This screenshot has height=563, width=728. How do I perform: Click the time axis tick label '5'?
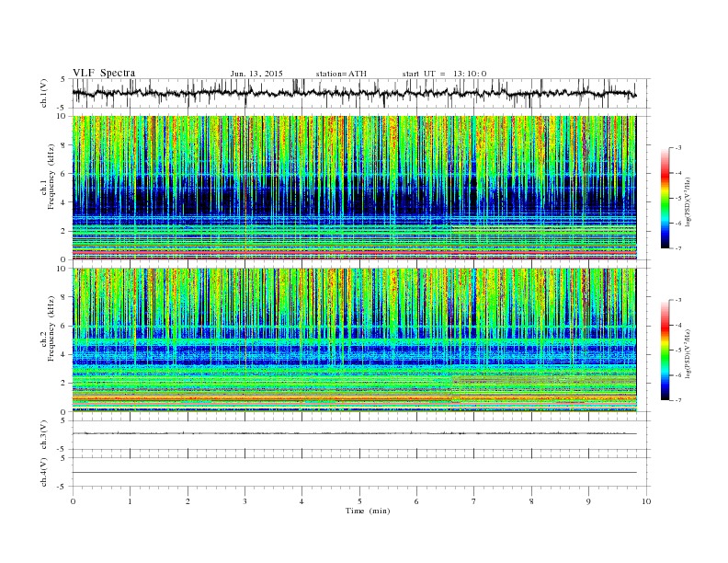point(359,501)
